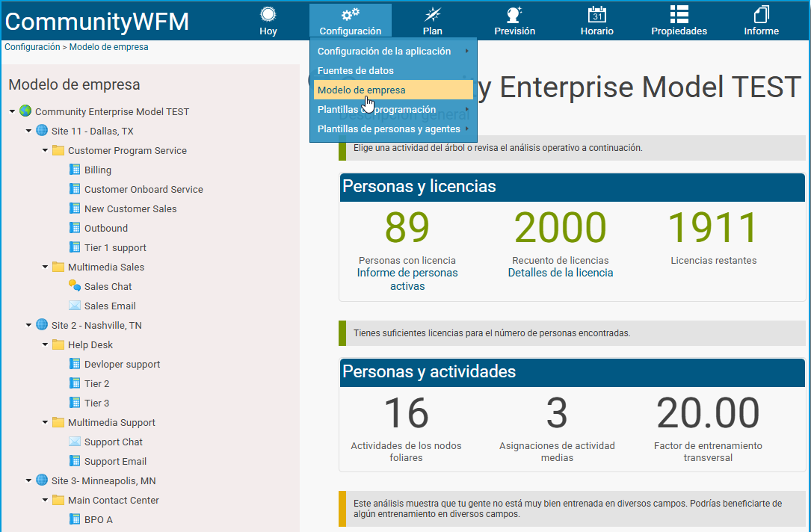Collapse the Main Contact Center folder
The width and height of the screenshot is (811, 532).
click(45, 500)
